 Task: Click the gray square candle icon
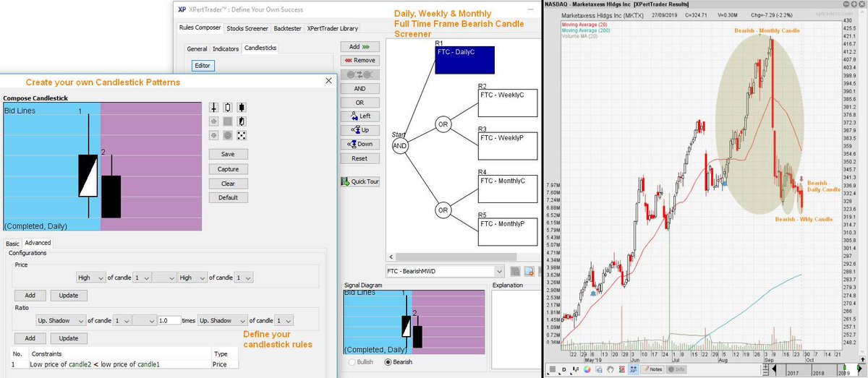click(227, 121)
